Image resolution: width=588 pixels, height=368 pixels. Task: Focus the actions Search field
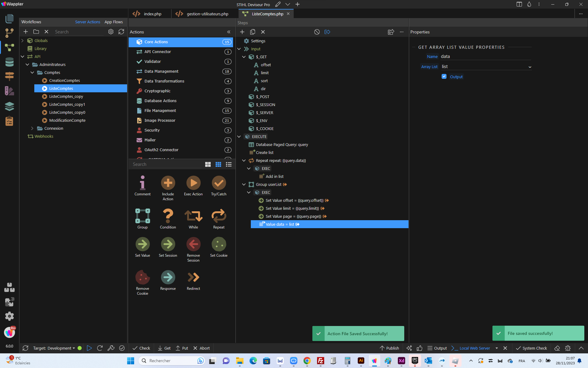(167, 164)
